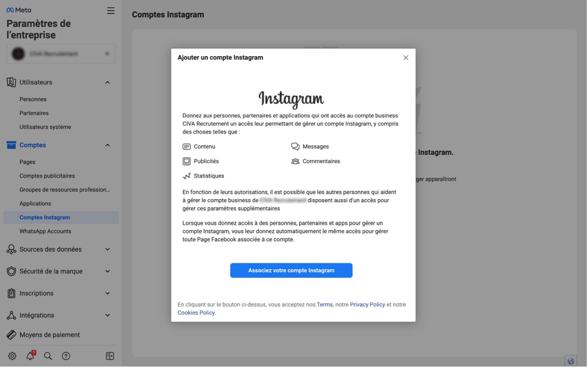Toggle the sidebar panel layout icon
The width and height of the screenshot is (588, 368).
(110, 356)
